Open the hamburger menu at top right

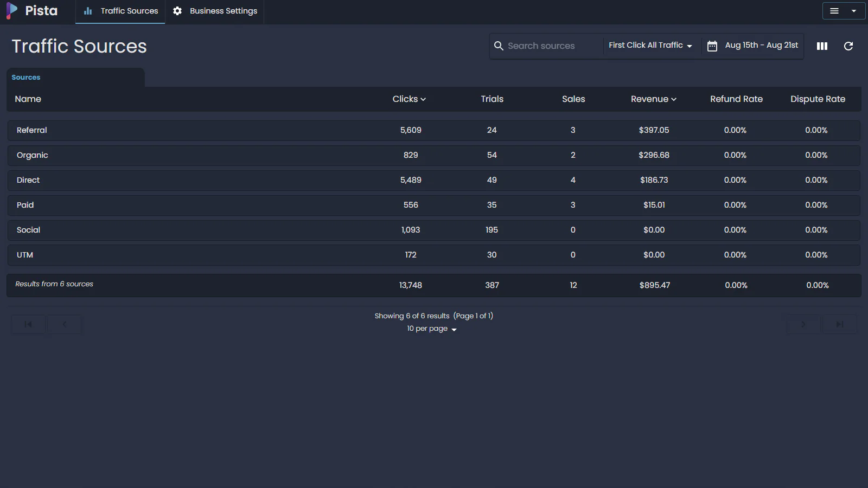click(843, 11)
